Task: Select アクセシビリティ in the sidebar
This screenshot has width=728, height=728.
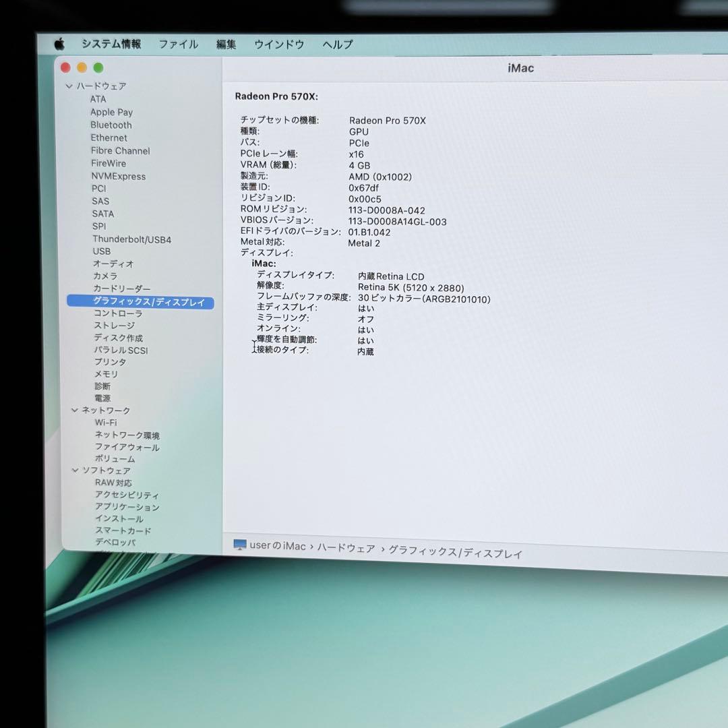Action: click(x=127, y=495)
